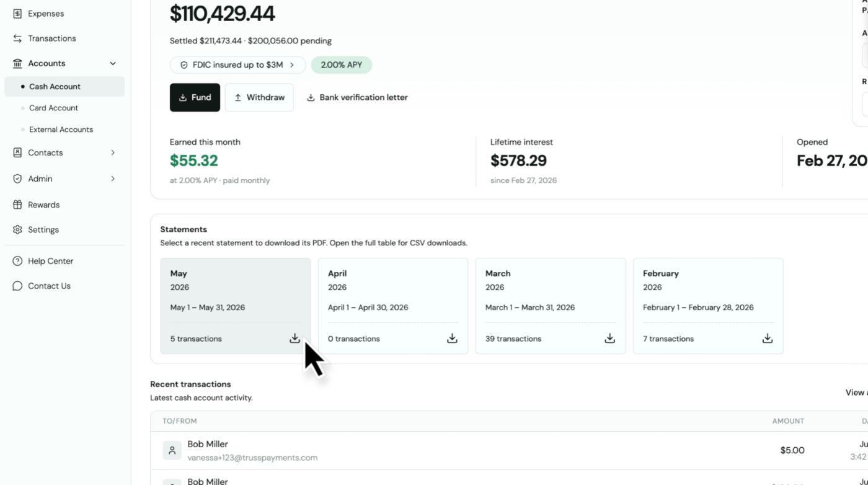Click the Transactions arrows icon in sidebar
The width and height of the screenshot is (868, 485).
(x=17, y=38)
